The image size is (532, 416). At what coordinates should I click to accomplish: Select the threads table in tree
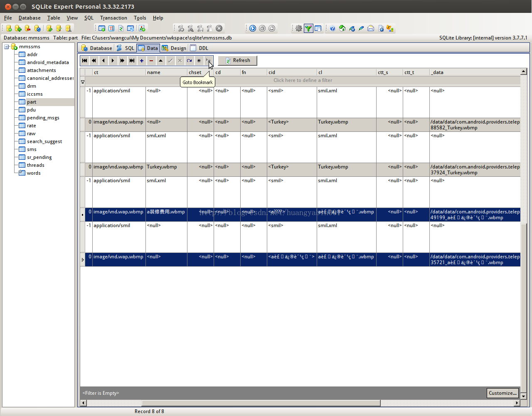pyautogui.click(x=36, y=165)
